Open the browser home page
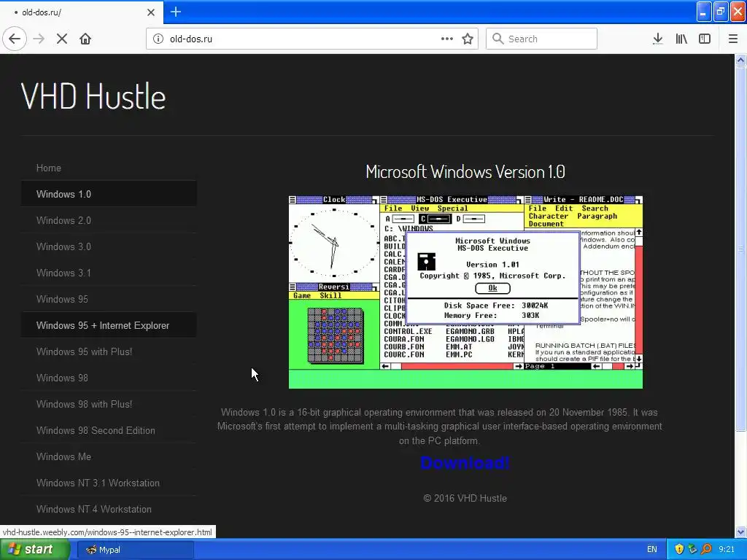This screenshot has width=747, height=560. coord(85,39)
